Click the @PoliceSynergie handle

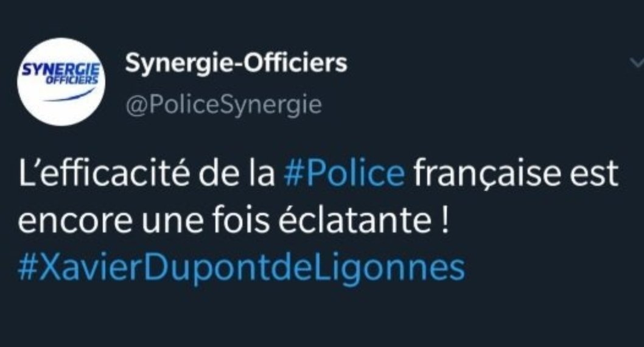pos(223,105)
